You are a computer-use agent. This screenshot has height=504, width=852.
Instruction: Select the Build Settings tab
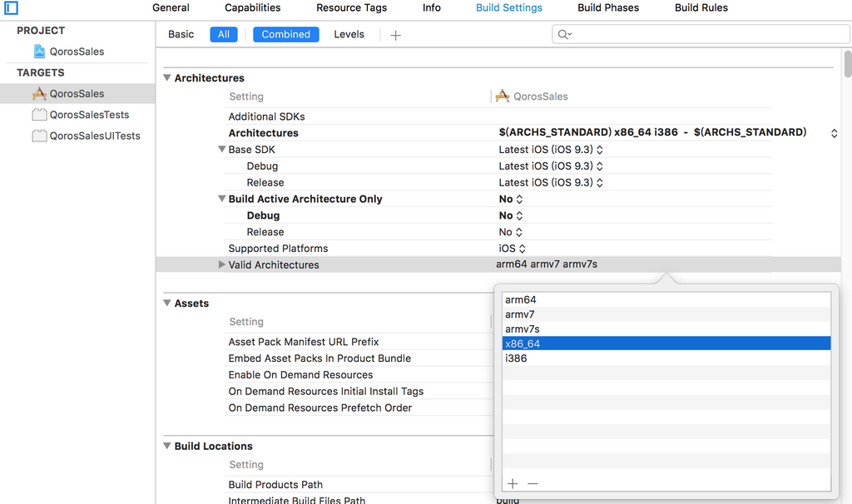[x=509, y=7]
